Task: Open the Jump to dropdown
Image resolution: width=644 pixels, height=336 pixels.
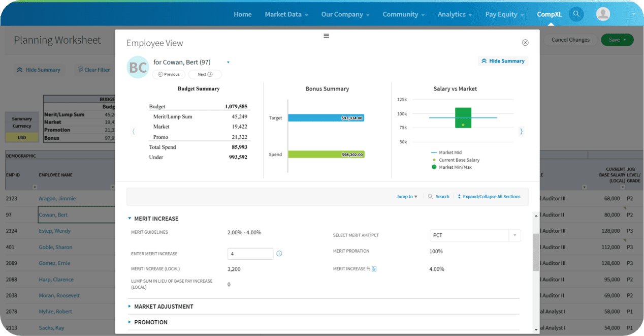Action: 407,197
